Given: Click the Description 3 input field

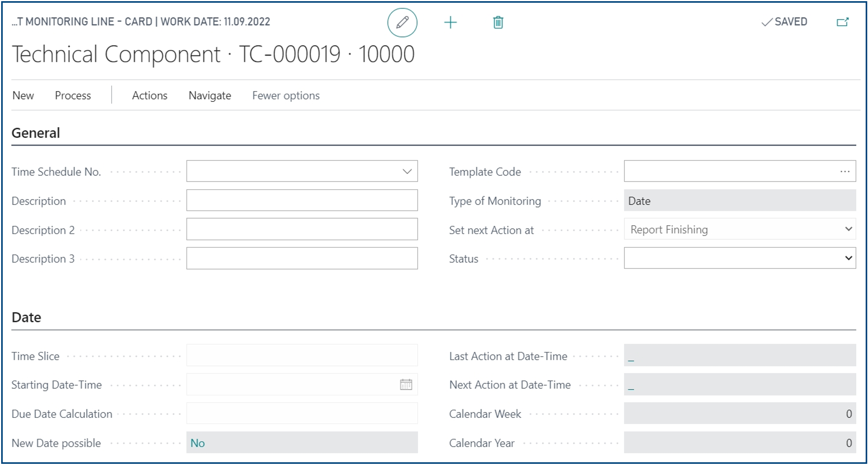Looking at the screenshot, I should (x=302, y=258).
